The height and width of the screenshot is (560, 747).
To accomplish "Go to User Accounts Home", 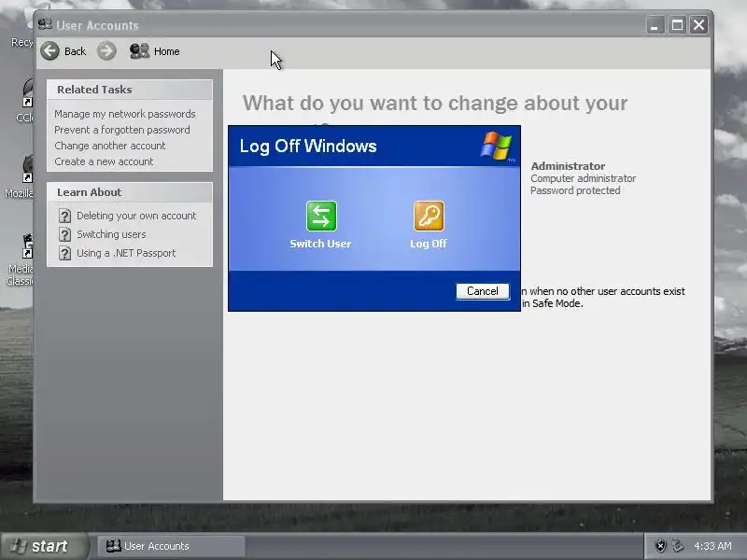I will pyautogui.click(x=155, y=51).
